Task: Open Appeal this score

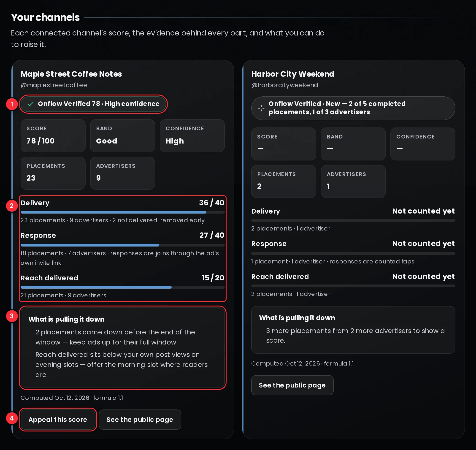Action: pos(58,420)
